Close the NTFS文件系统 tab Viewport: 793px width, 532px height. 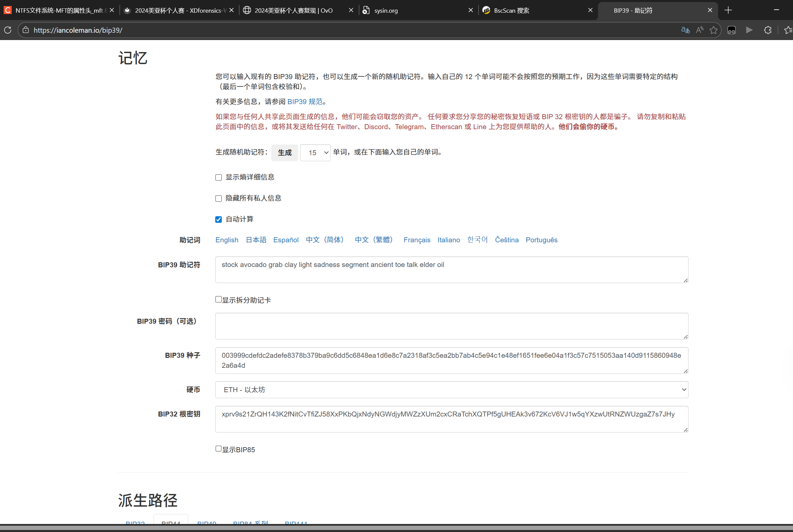tap(111, 10)
